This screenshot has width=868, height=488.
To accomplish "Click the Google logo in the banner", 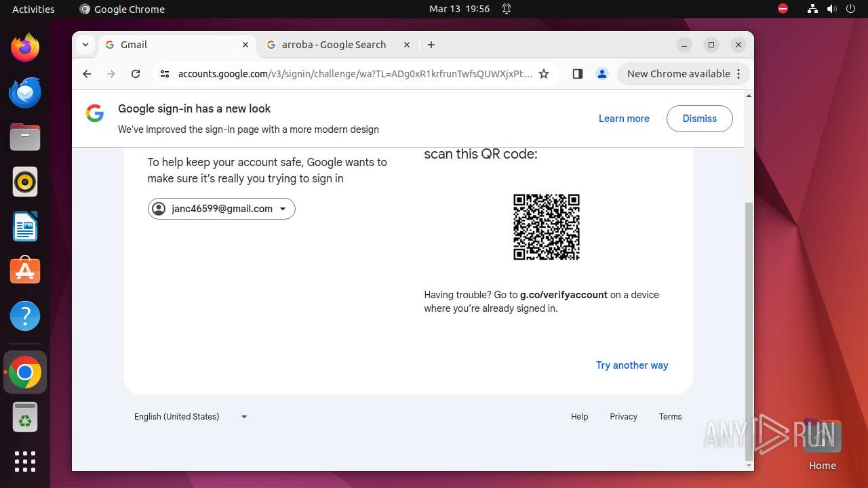I will click(x=95, y=114).
